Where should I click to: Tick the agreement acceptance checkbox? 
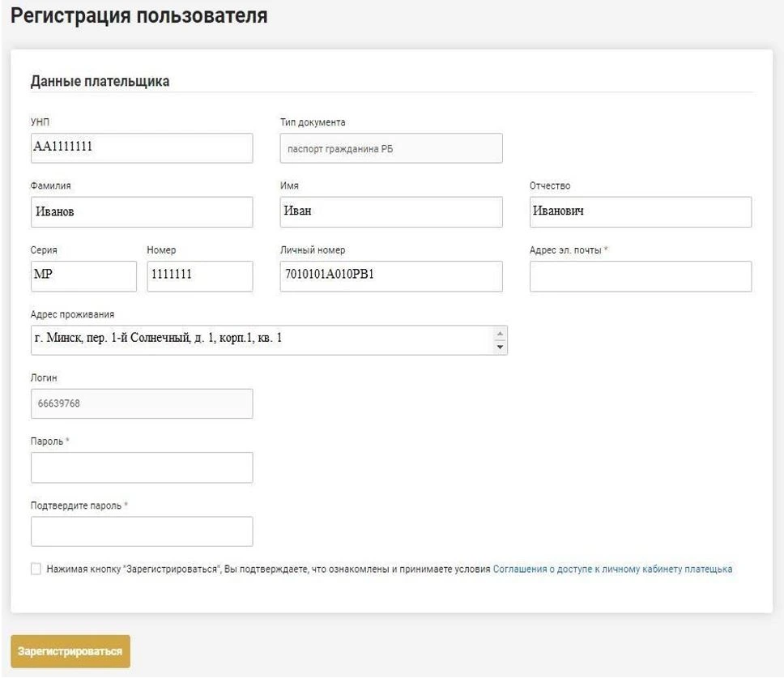[x=36, y=569]
